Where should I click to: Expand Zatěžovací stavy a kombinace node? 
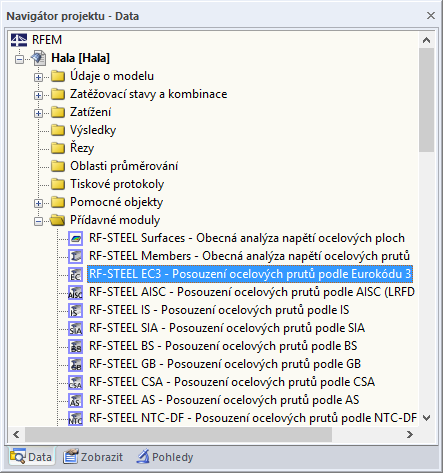[x=38, y=95]
